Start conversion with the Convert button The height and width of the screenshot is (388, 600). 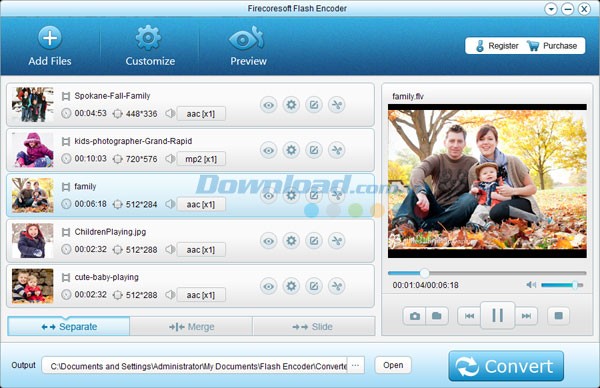coord(506,366)
